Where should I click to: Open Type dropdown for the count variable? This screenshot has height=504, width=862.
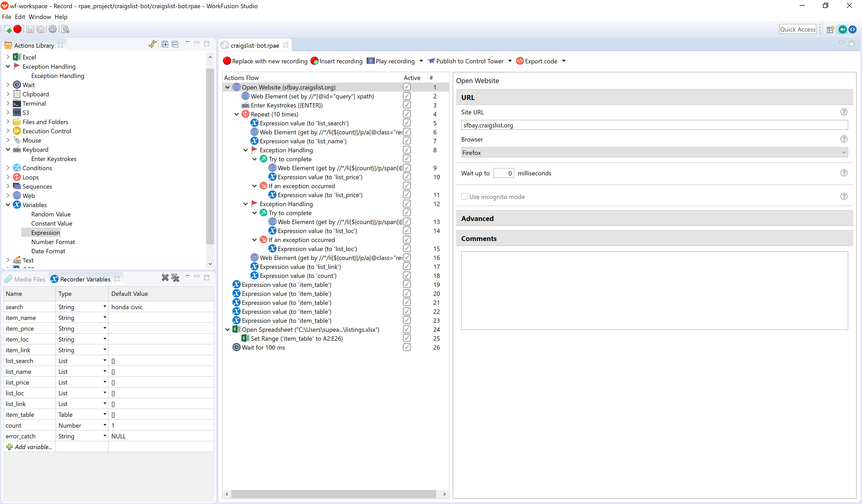105,425
